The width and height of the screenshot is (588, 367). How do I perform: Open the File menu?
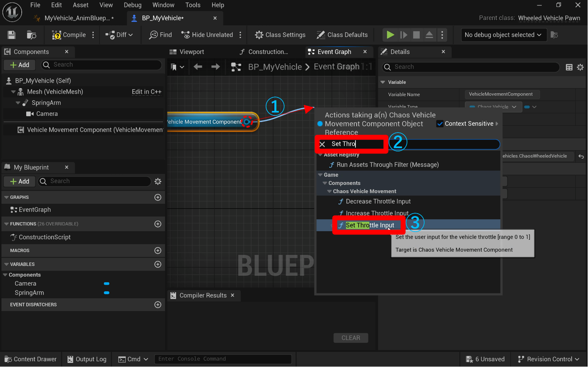pos(35,5)
